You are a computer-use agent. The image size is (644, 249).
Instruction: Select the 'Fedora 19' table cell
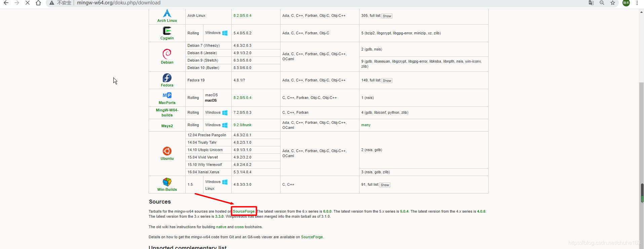coord(209,80)
